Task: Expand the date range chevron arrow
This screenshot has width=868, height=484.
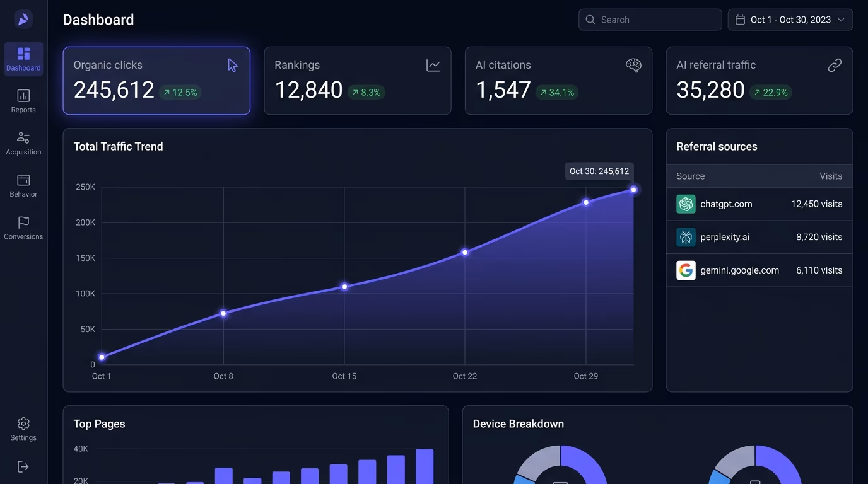Action: coord(841,20)
